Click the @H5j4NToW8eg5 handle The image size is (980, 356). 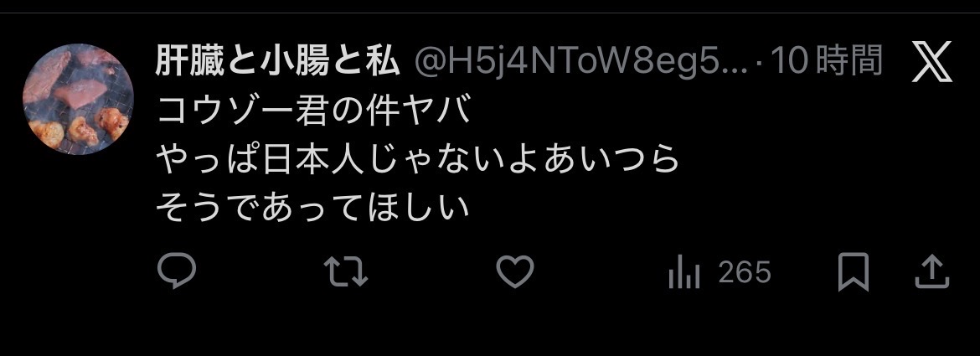(580, 63)
